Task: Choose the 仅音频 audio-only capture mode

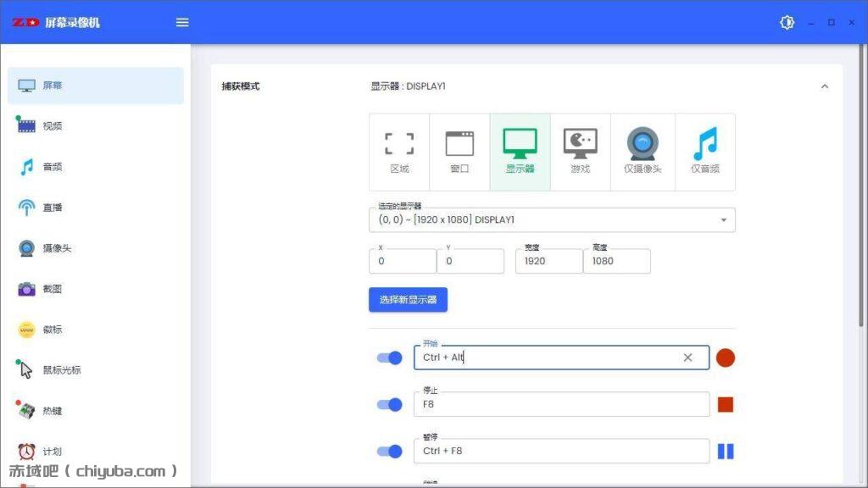Action: (704, 151)
